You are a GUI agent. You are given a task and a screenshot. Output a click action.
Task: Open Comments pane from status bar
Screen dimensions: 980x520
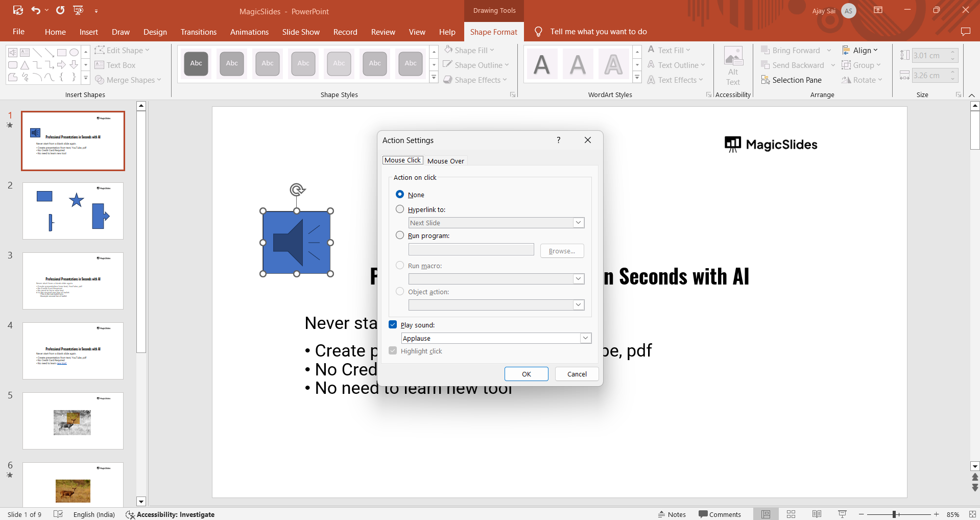pyautogui.click(x=720, y=514)
